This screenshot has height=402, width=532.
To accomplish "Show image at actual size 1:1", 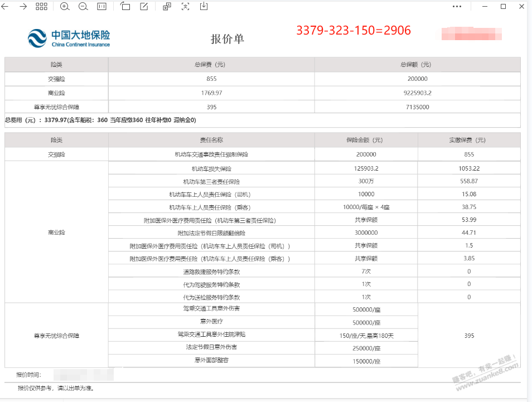I will 102,7.
